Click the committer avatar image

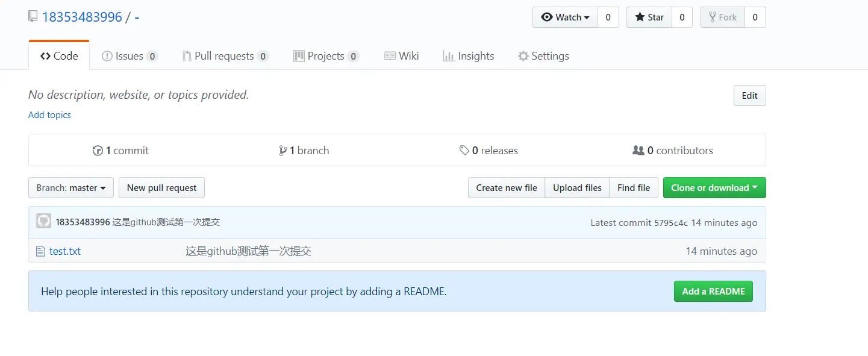(43, 222)
